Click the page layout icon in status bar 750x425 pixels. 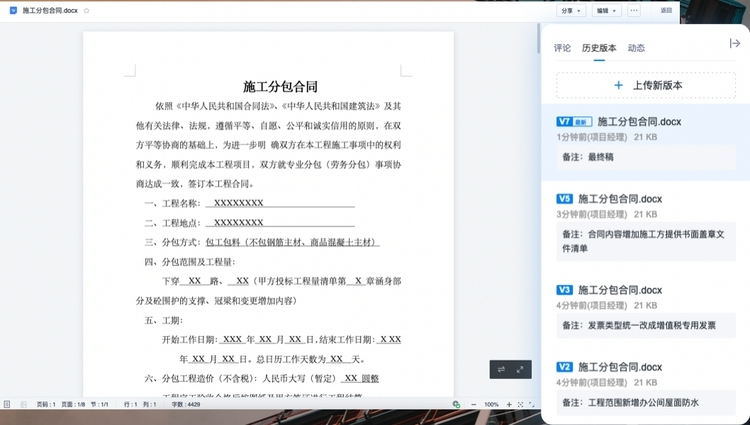tap(7, 404)
